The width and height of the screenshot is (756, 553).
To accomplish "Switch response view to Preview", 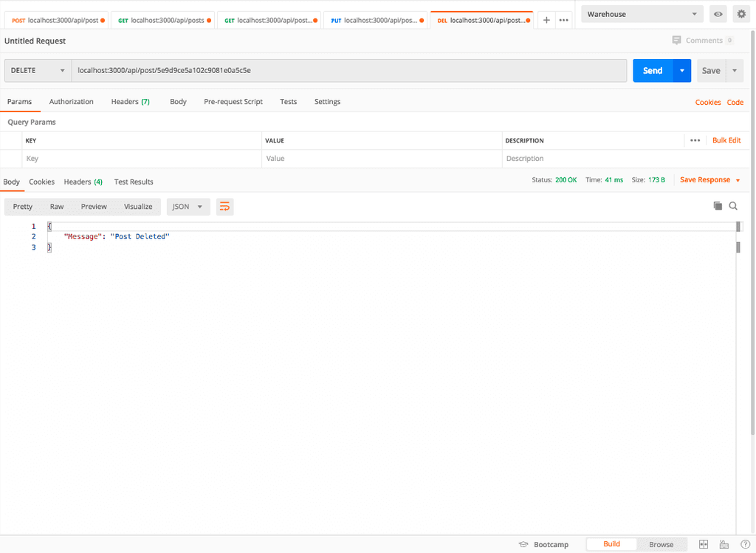I will (94, 207).
